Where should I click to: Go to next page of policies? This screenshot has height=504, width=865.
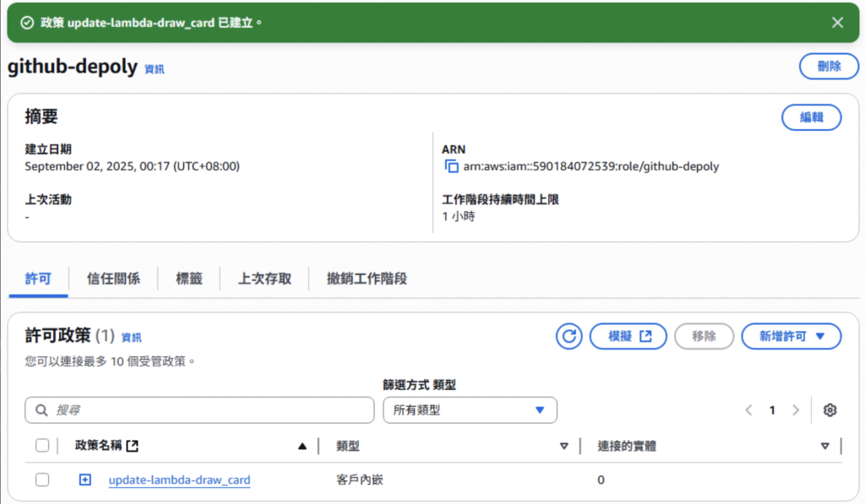pyautogui.click(x=796, y=410)
